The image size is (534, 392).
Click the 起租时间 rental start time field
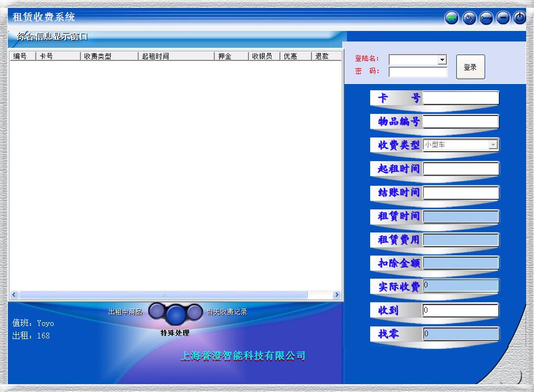coord(461,168)
